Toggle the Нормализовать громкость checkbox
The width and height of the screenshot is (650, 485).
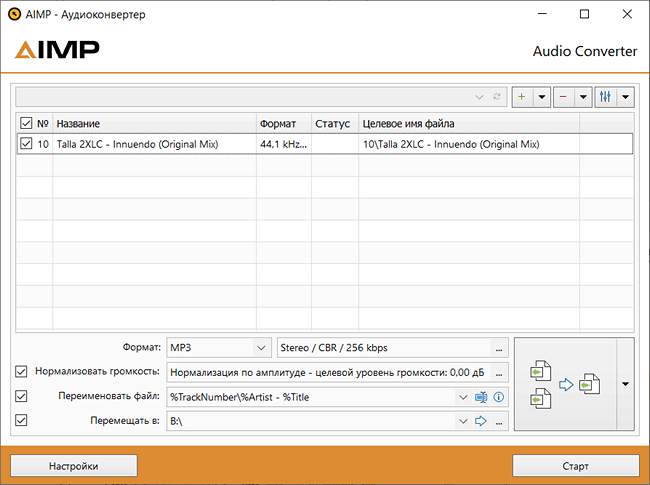coord(21,371)
